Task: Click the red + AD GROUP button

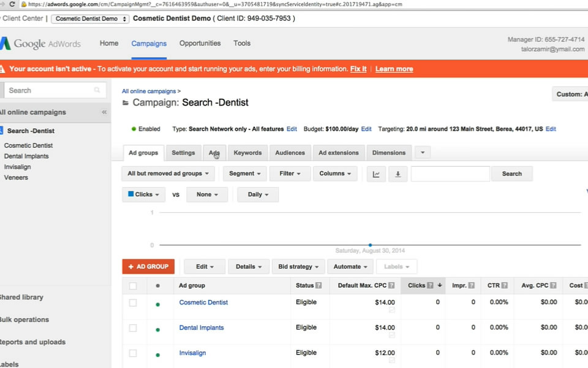Action: point(148,267)
